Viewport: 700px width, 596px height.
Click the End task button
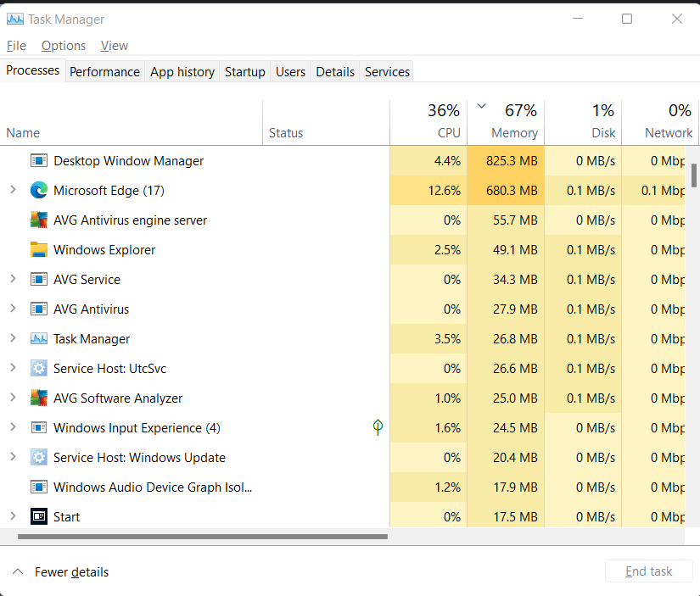coord(648,571)
